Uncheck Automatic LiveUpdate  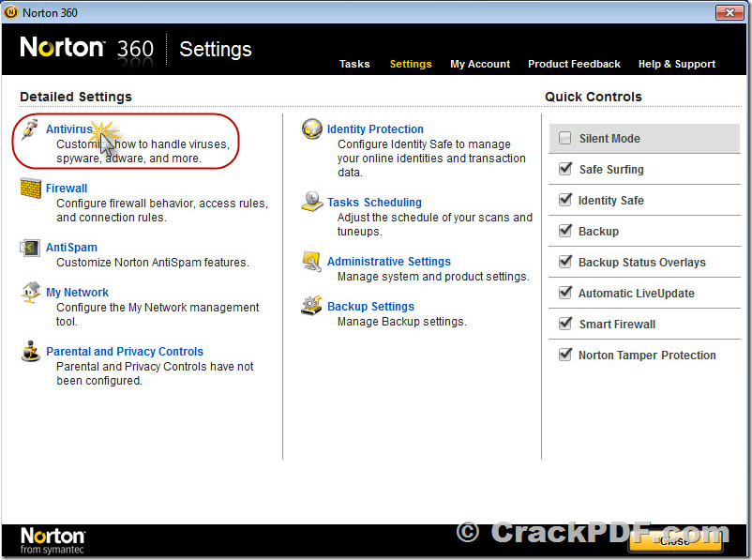point(565,293)
